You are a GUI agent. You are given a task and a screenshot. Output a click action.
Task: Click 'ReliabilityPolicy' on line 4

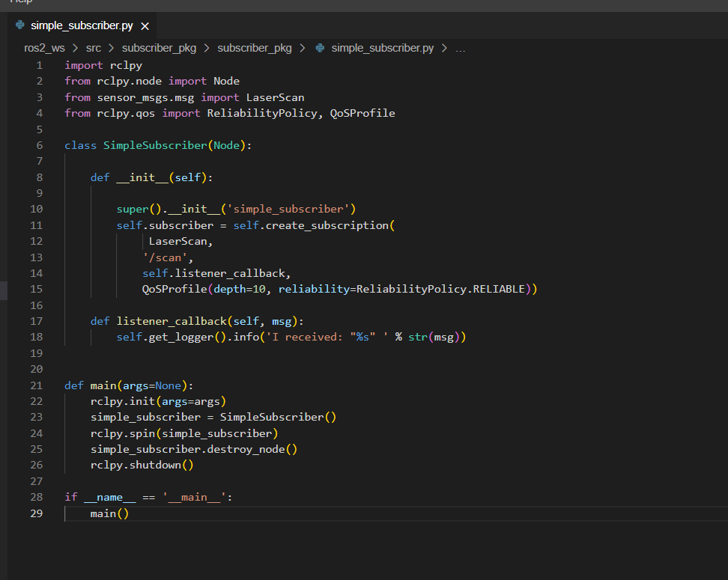[x=262, y=113]
